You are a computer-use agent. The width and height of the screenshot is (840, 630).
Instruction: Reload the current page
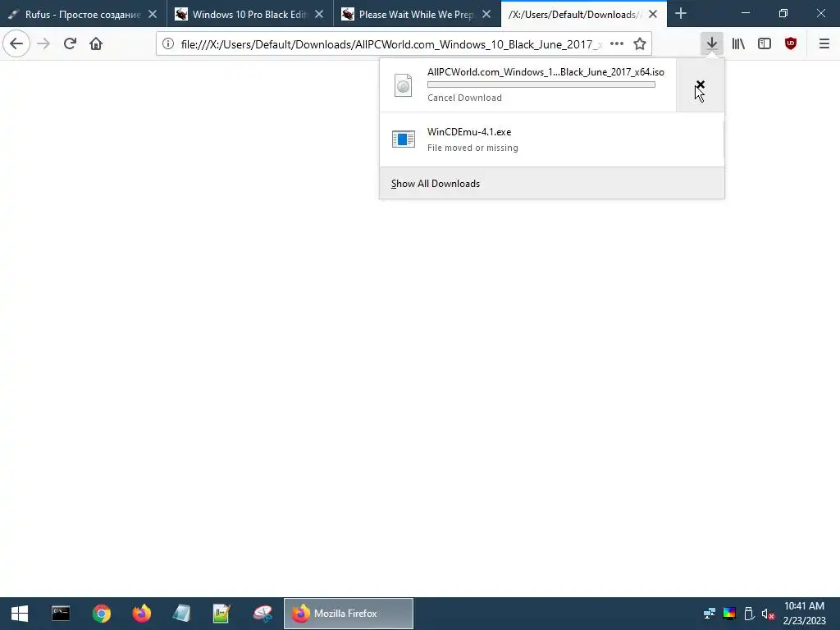coord(71,43)
